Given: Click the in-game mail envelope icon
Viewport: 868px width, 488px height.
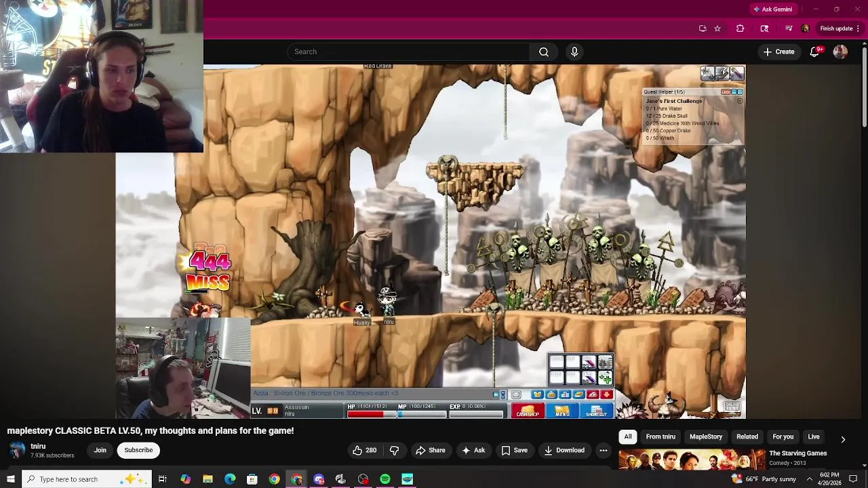Looking at the screenshot, I should 517,394.
